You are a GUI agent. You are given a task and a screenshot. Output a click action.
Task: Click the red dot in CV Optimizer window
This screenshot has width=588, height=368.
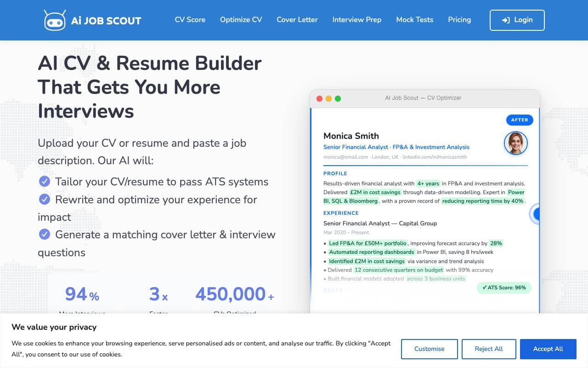point(319,98)
